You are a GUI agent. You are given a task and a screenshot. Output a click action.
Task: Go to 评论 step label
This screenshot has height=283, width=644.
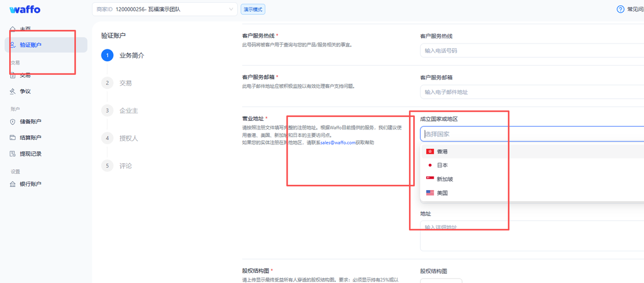pos(126,165)
